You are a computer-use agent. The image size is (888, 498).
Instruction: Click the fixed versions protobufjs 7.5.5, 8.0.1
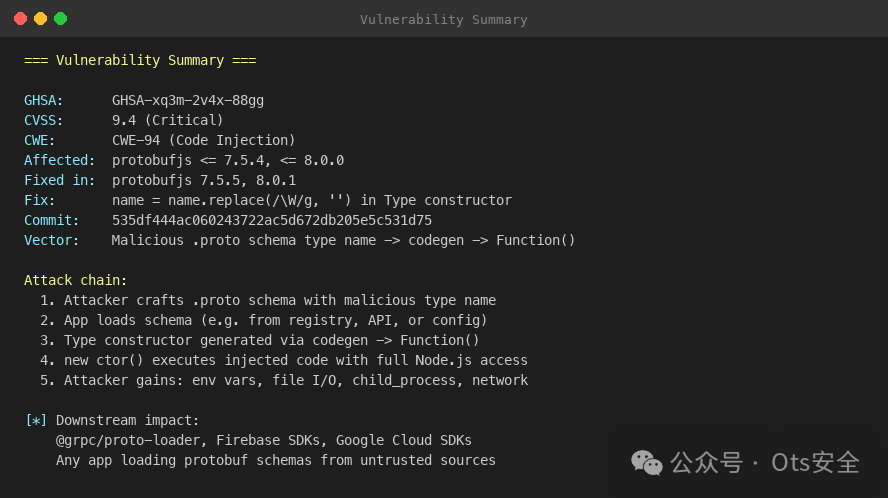(x=204, y=180)
